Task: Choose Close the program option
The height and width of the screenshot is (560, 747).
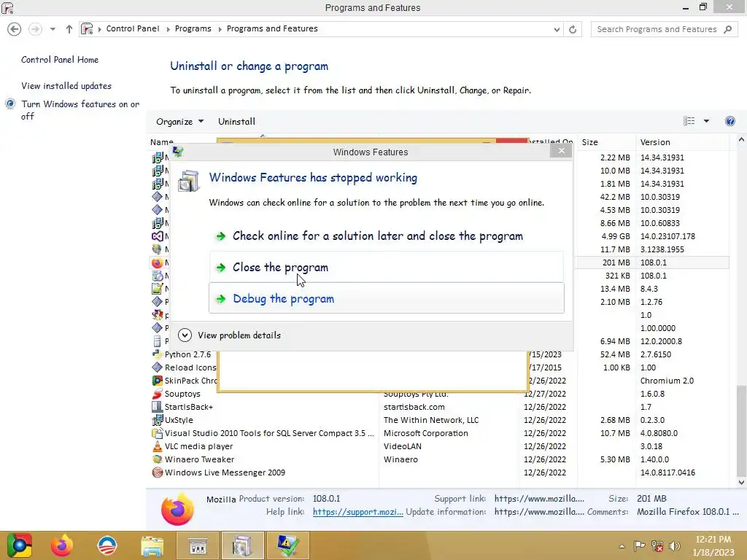Action: tap(387, 267)
